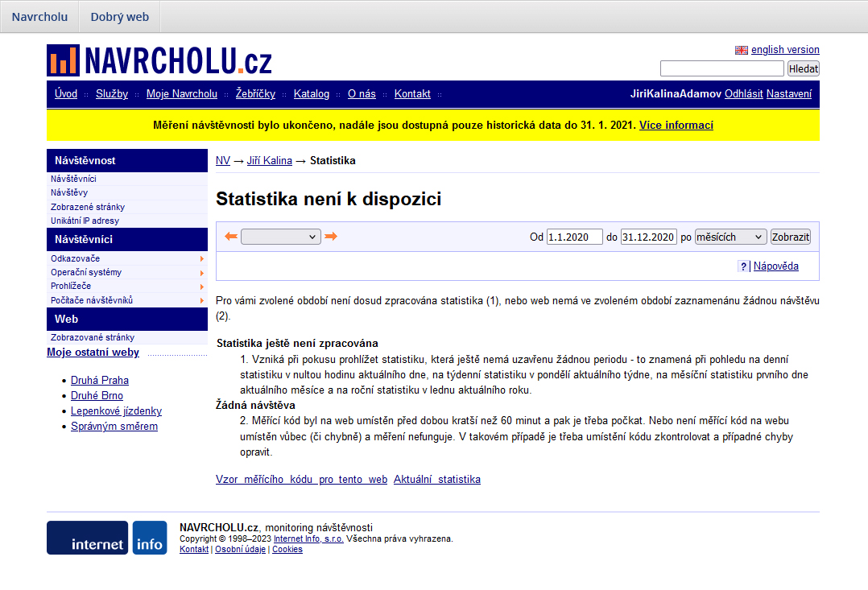The image size is (868, 590).
Task: Expand the Odkazovače submenu arrow
Action: pyautogui.click(x=202, y=258)
